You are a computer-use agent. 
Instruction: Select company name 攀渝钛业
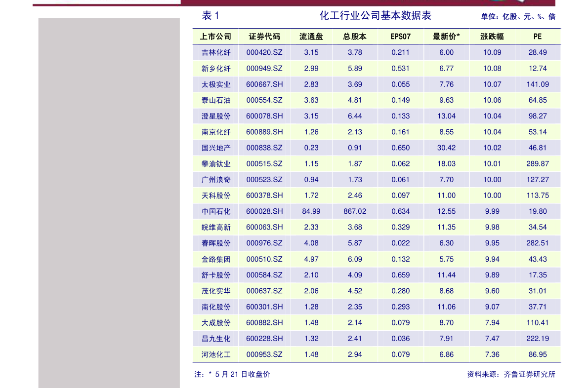click(x=215, y=164)
